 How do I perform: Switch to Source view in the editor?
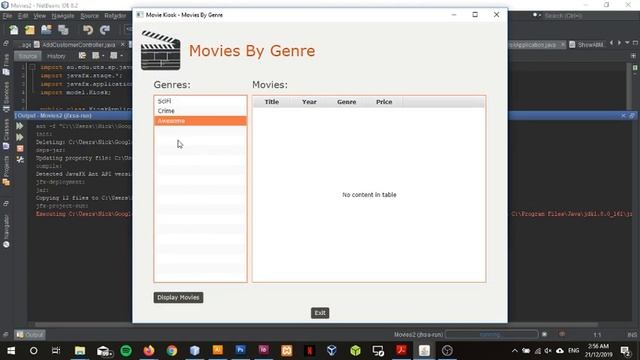[28, 56]
